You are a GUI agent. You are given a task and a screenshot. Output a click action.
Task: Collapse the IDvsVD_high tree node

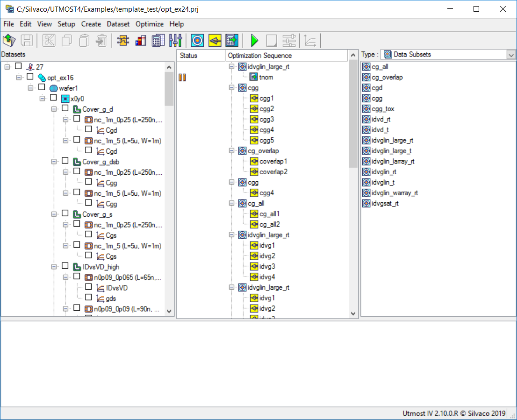54,267
